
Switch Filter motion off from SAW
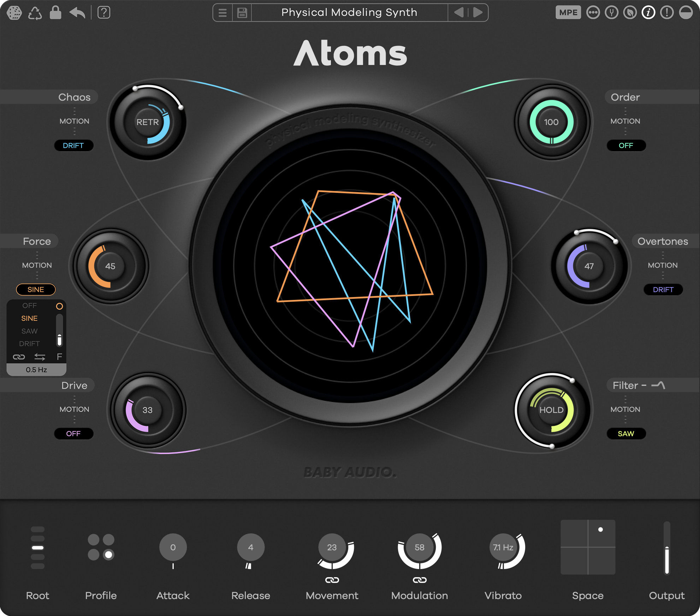point(626,434)
